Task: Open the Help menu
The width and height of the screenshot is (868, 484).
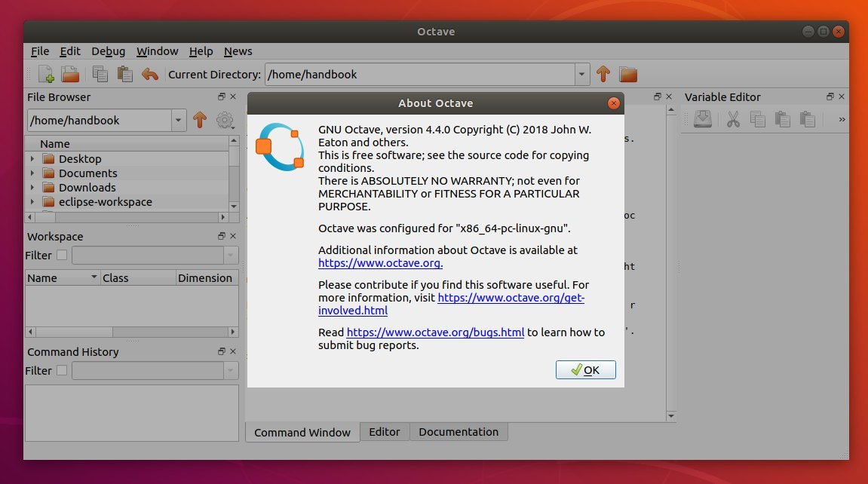Action: pos(201,51)
